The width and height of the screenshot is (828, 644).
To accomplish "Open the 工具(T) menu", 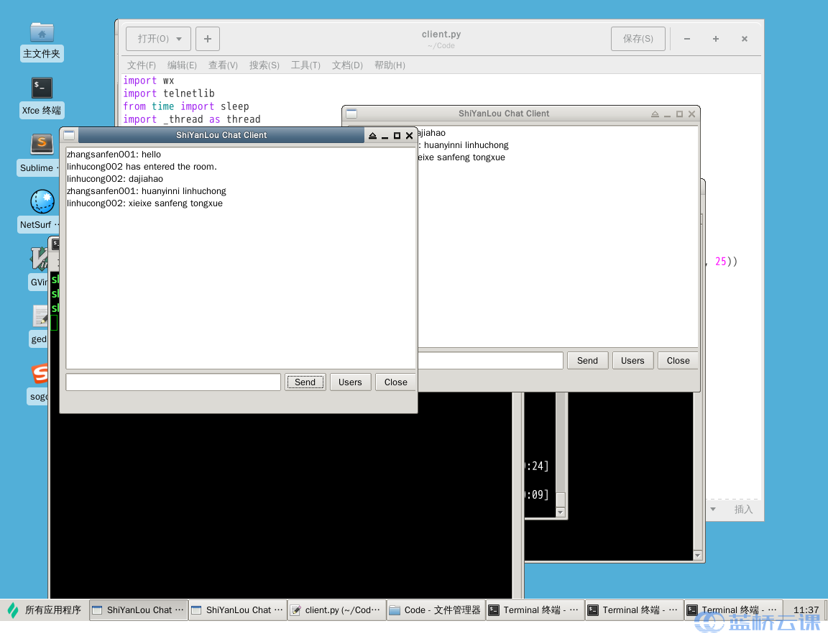I will pos(305,65).
